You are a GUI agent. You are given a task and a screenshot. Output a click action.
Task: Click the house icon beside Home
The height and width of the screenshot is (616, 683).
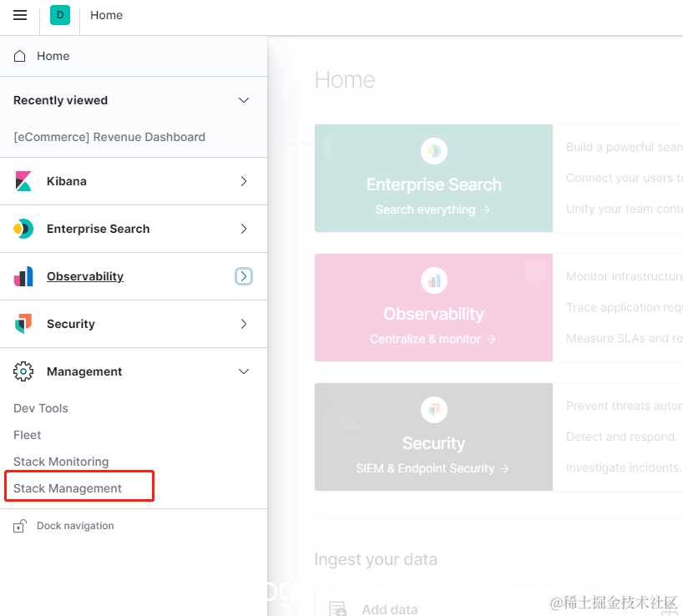point(19,56)
